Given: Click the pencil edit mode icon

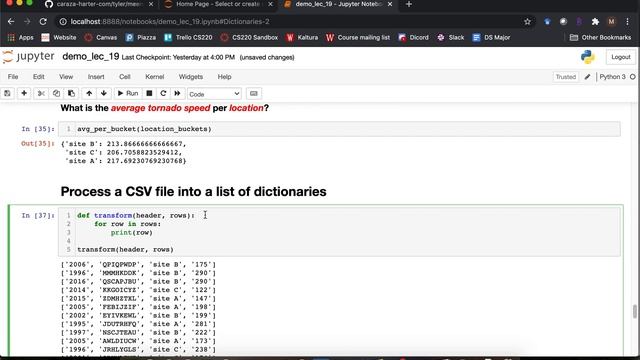Looking at the screenshot, I should [587, 77].
